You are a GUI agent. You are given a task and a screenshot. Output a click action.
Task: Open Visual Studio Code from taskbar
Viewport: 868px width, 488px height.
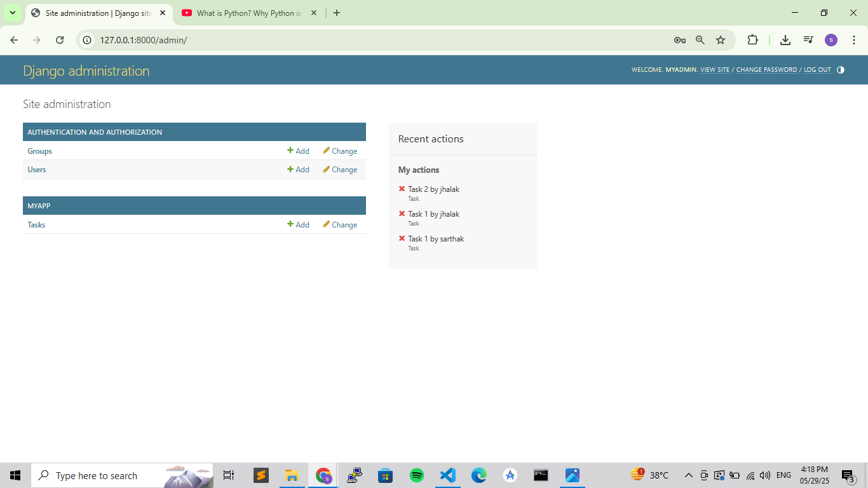coord(448,475)
